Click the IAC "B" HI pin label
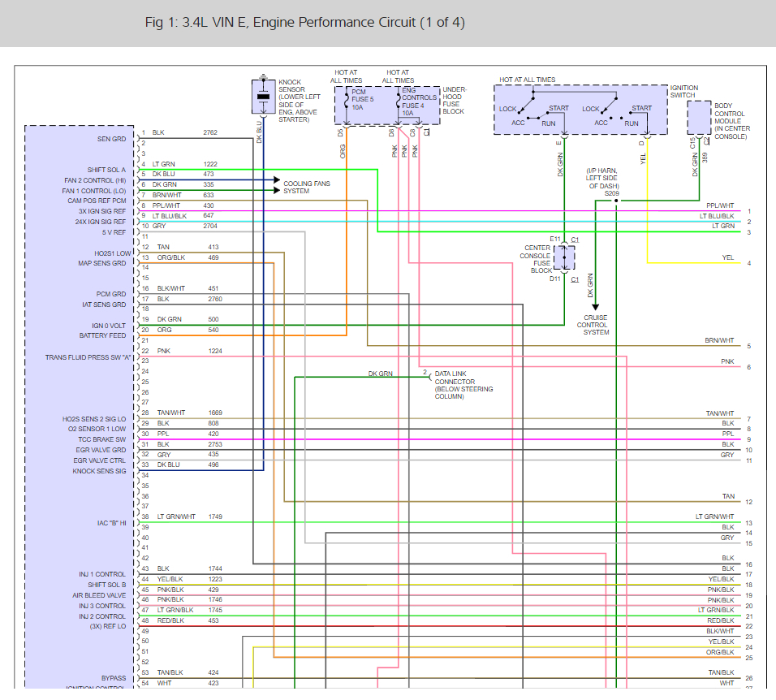776x700 pixels. pyautogui.click(x=112, y=523)
